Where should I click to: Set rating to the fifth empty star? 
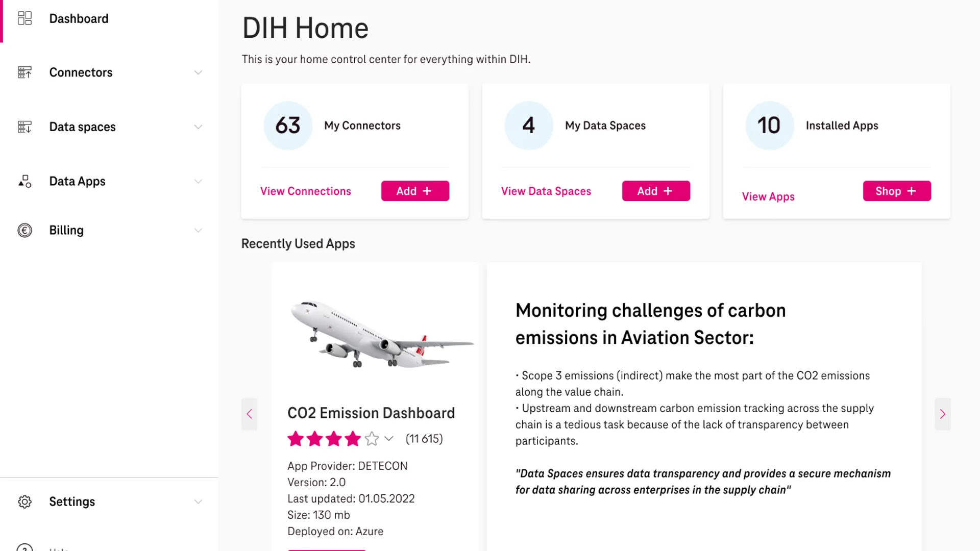point(372,439)
